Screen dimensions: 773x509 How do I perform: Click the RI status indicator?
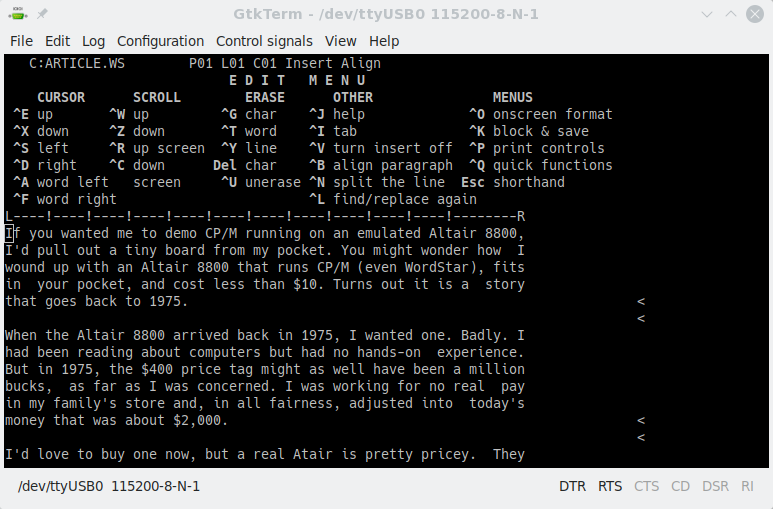coord(747,486)
